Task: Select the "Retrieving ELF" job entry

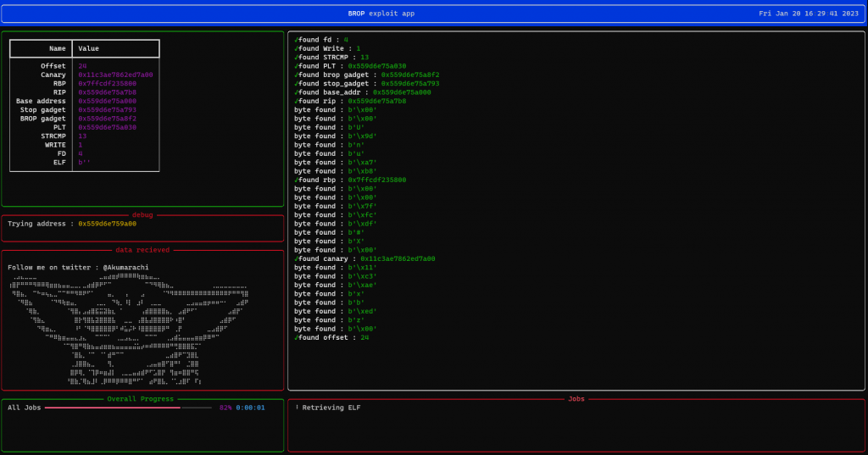Action: 331,408
